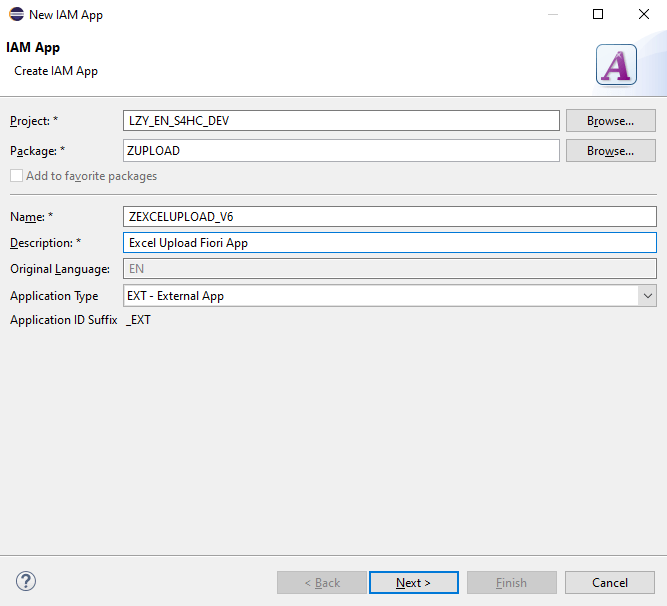Click the _EXT Application ID Suffix value
667x606 pixels.
[x=138, y=320]
